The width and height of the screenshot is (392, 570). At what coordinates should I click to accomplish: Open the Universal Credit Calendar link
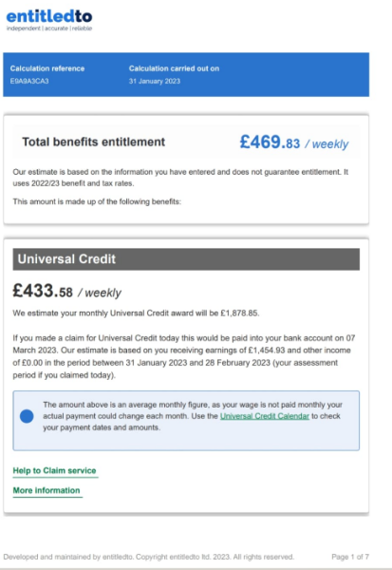265,416
